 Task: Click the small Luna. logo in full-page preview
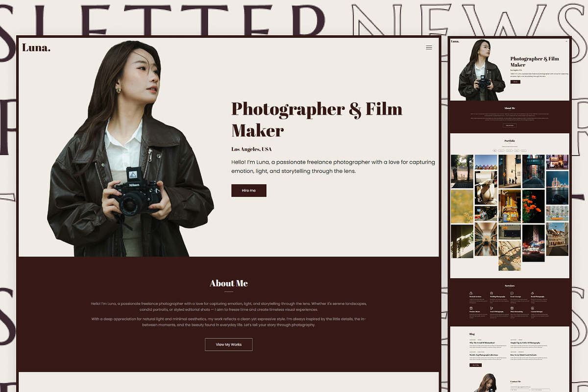[455, 41]
